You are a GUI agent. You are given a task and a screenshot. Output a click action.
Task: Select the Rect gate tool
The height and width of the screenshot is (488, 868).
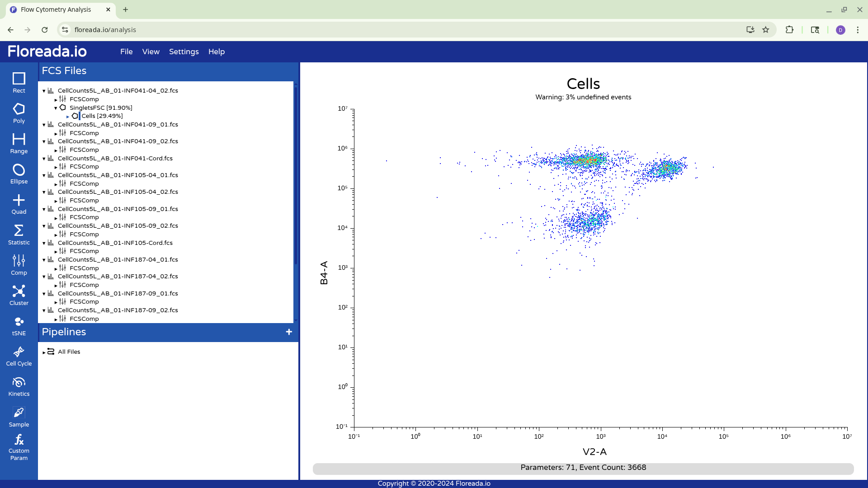click(x=19, y=82)
